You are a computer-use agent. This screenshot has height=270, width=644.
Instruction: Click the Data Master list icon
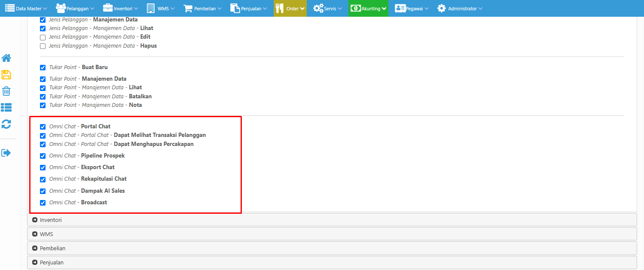point(10,8)
